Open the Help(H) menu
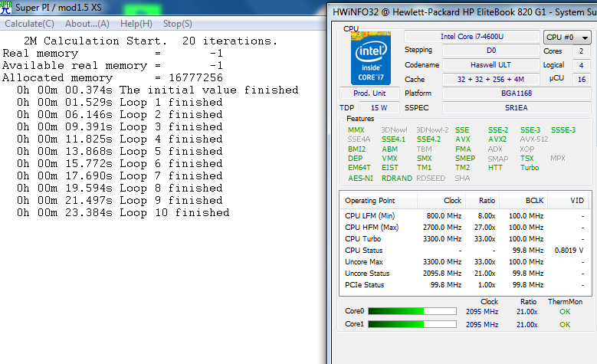Viewport: 597px width, 364px height. pyautogui.click(x=136, y=24)
